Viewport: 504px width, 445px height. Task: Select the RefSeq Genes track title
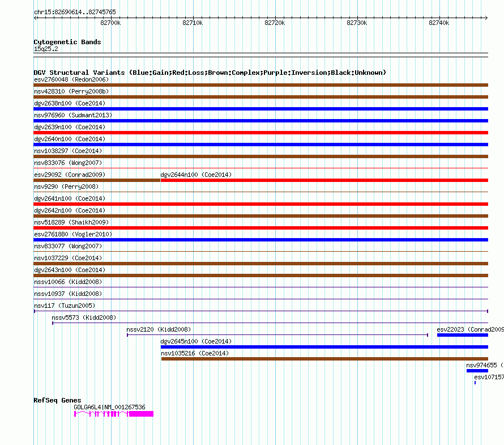pyautogui.click(x=57, y=400)
